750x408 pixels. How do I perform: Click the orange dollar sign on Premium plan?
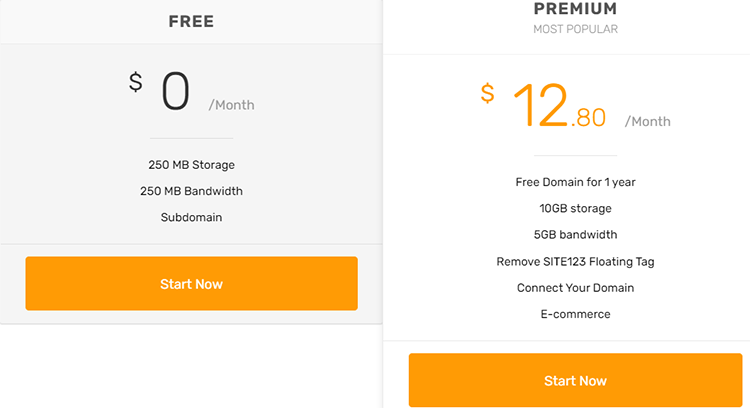pyautogui.click(x=487, y=93)
